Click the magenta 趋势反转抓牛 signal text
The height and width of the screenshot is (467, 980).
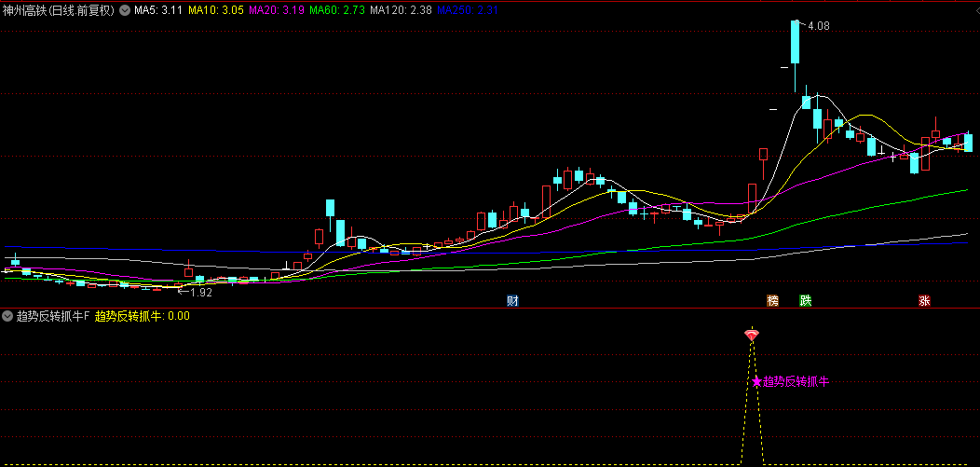coord(796,381)
